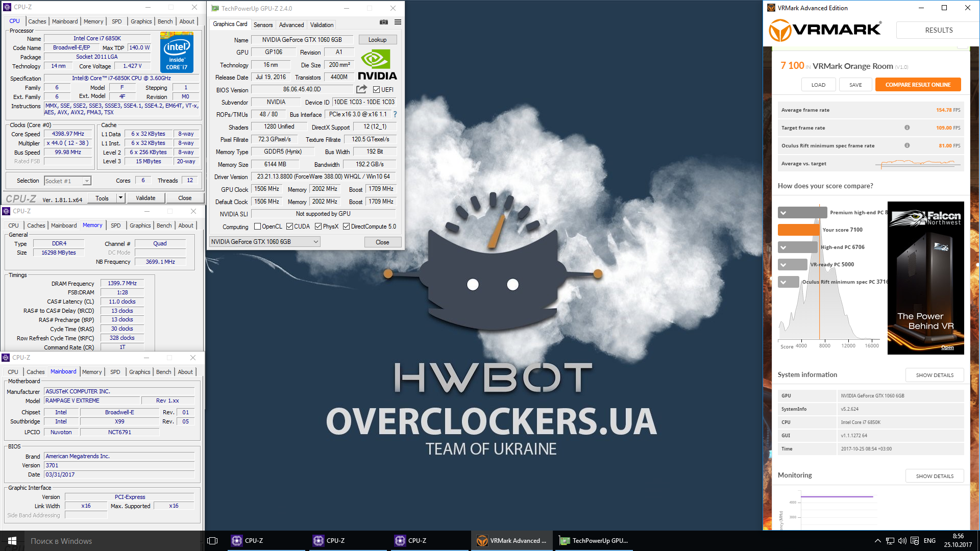
Task: Click the VRMark title bar app icon
Action: coord(771,8)
